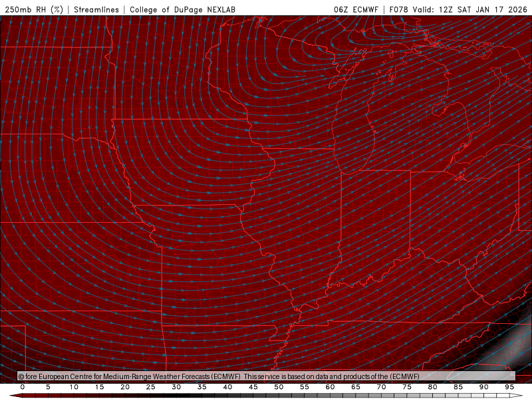Click 'College of DuPage NEXLAB' header text
The height and width of the screenshot is (399, 532).
click(182, 9)
